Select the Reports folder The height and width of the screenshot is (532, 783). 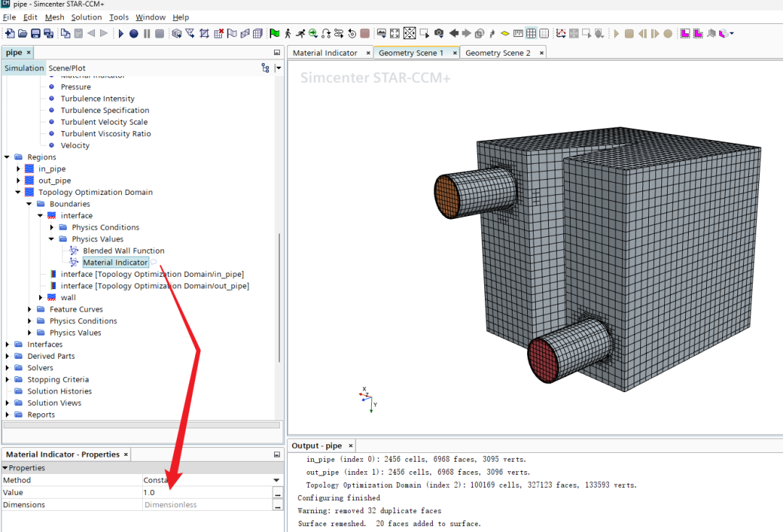pyautogui.click(x=41, y=415)
